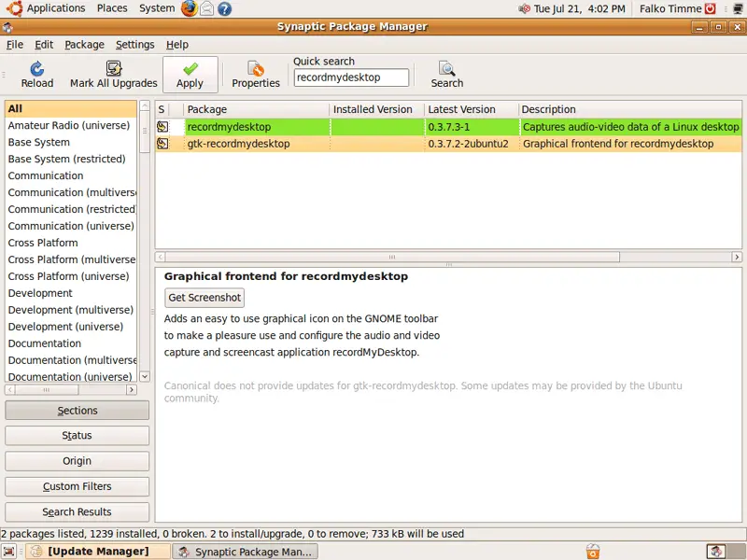
Task: Select the gtk-recordmydesktop package name
Action: click(238, 144)
